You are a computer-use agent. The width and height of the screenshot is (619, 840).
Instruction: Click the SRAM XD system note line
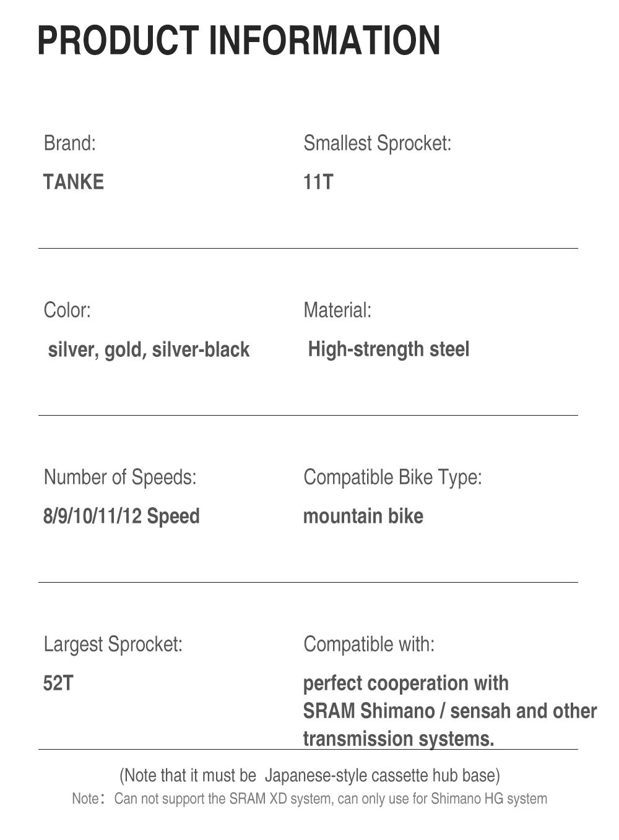309,799
